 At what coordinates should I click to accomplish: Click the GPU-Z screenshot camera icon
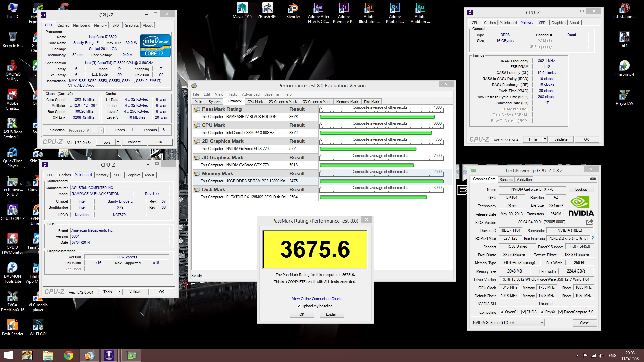pos(593,179)
